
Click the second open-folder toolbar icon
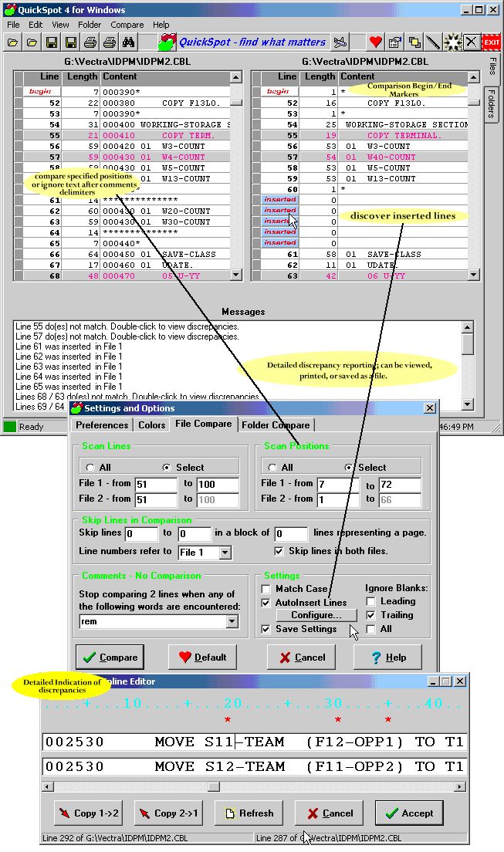(x=32, y=42)
